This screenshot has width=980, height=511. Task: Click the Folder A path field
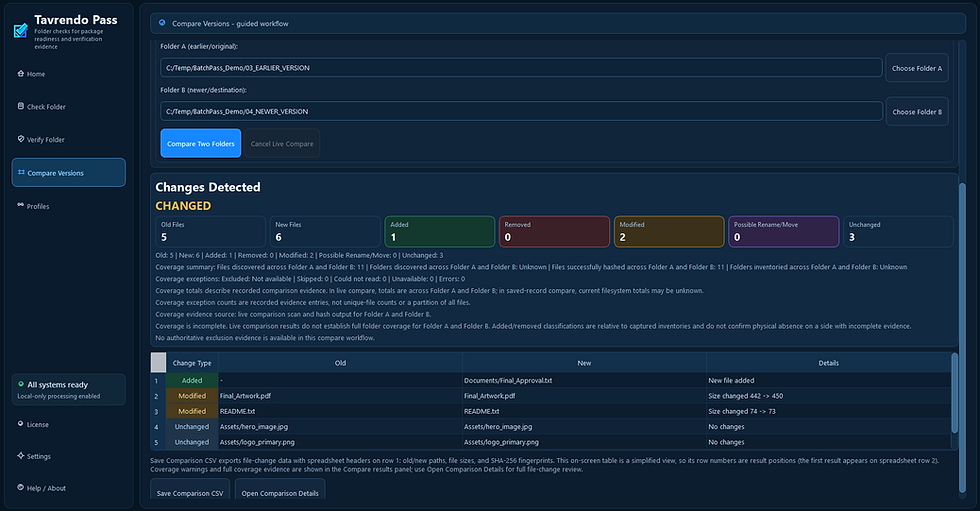tap(521, 67)
